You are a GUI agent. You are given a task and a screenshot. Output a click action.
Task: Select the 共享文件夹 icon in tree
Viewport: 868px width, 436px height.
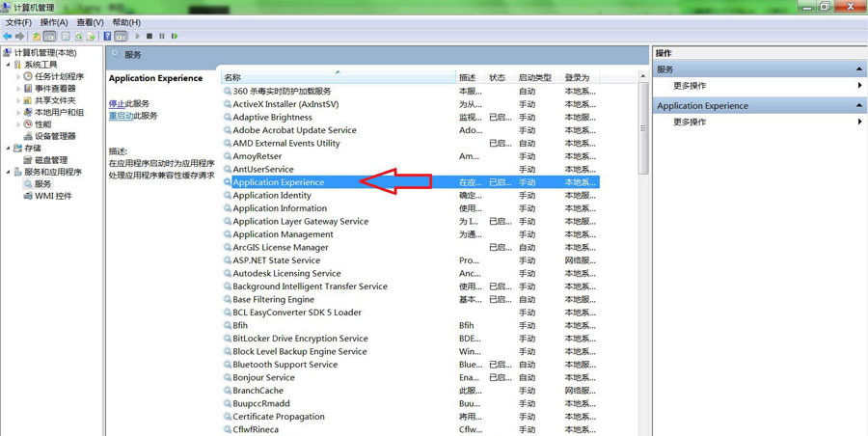coord(28,100)
